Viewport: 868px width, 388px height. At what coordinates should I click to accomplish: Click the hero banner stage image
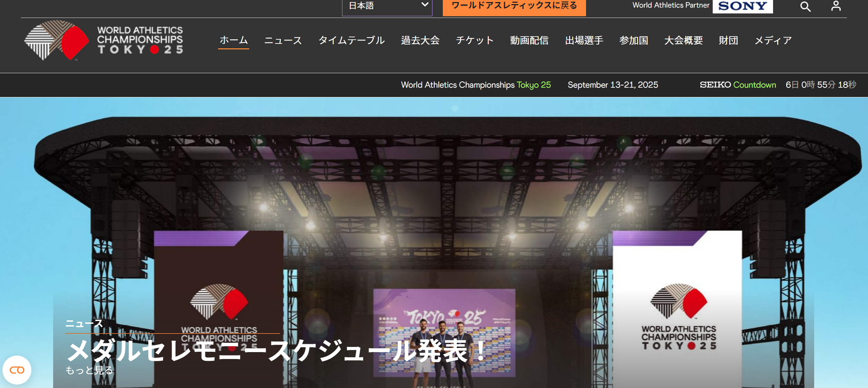coord(449,207)
